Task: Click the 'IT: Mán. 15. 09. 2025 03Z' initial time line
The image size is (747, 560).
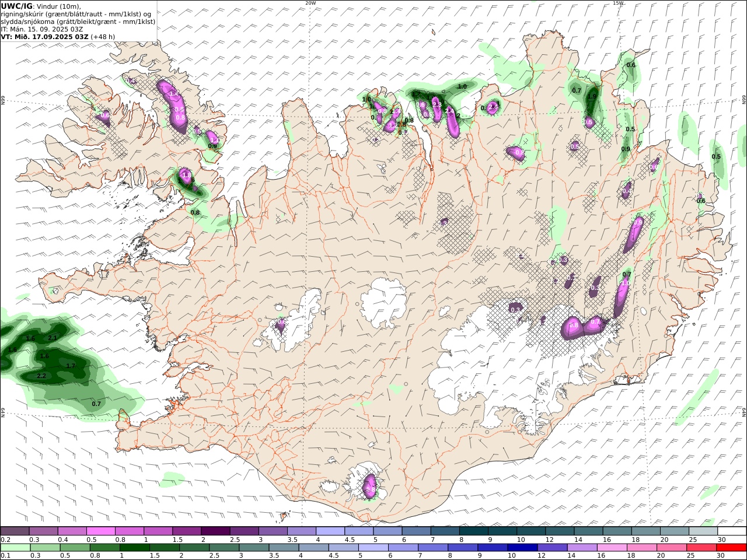Action: point(42,29)
